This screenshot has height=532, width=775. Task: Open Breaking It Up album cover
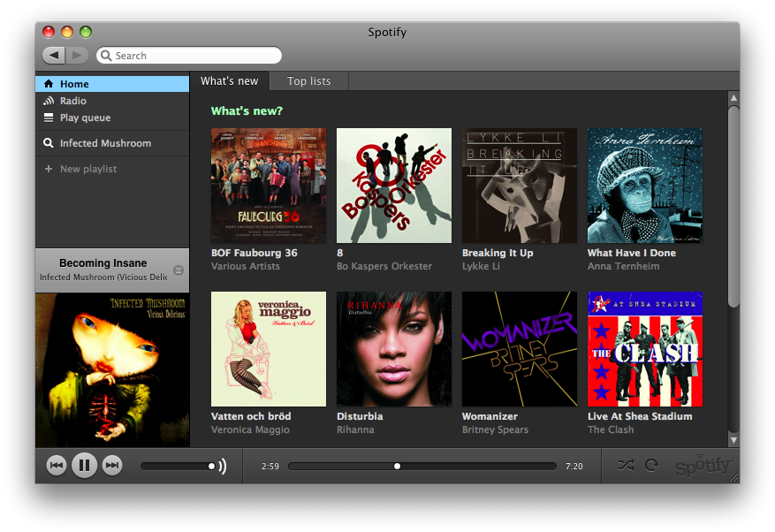coord(520,186)
